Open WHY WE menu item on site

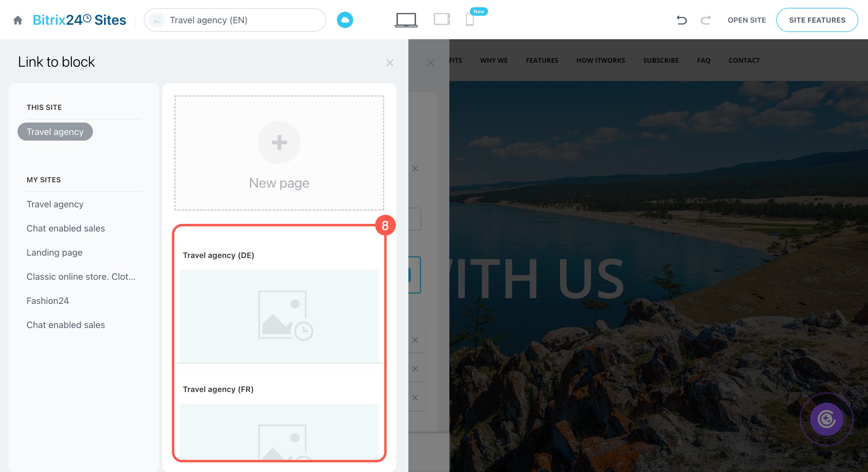(494, 60)
